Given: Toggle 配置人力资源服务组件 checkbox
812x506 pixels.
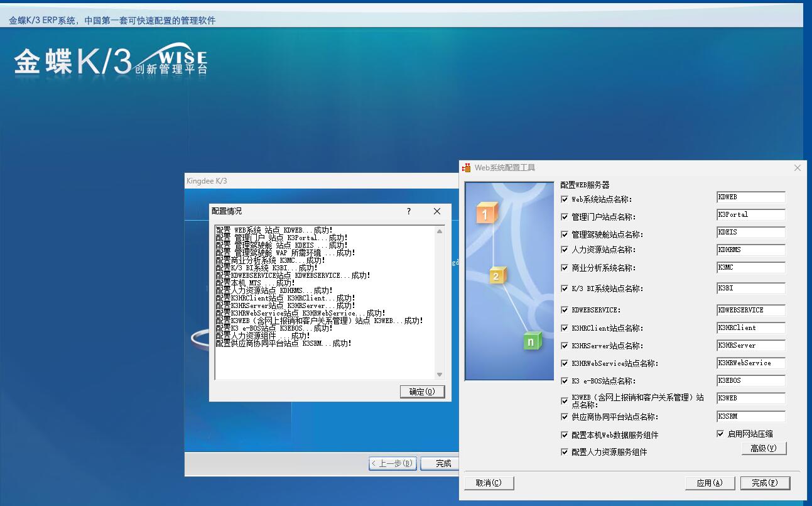Looking at the screenshot, I should (565, 452).
